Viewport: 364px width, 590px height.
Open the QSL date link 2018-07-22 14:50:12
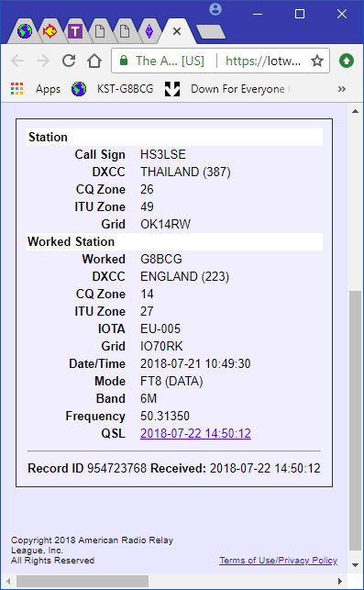click(195, 433)
